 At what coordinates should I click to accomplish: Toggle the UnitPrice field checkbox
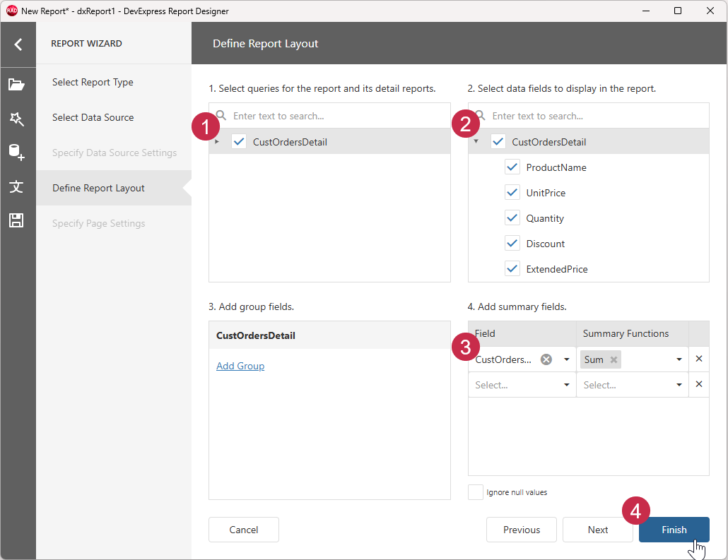pyautogui.click(x=512, y=192)
